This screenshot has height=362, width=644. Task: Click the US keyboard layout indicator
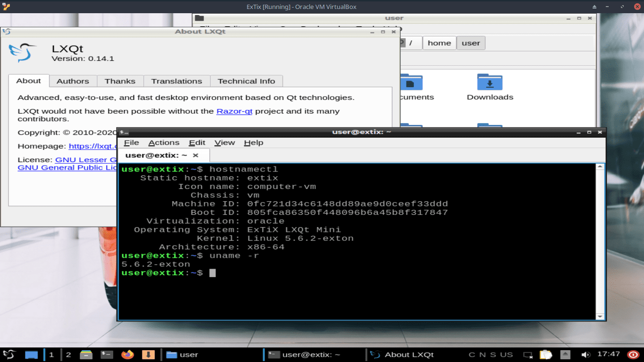coord(506,354)
